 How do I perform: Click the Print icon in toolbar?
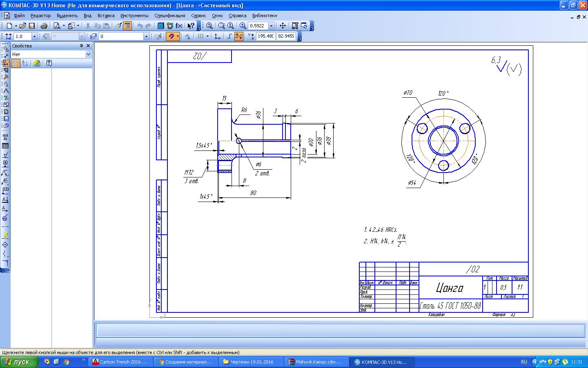click(x=44, y=26)
